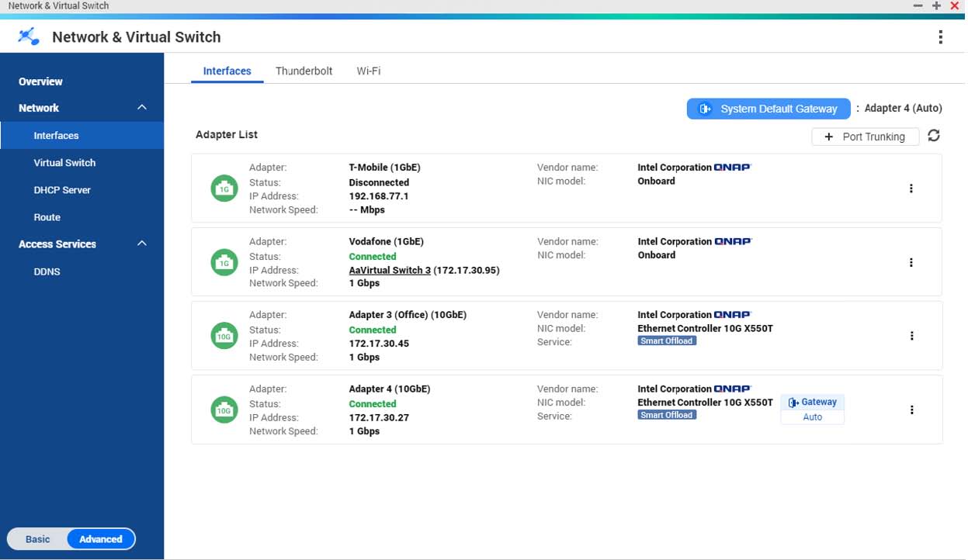The height and width of the screenshot is (560, 968).
Task: Switch to the Thunderbolt tab
Action: click(304, 71)
